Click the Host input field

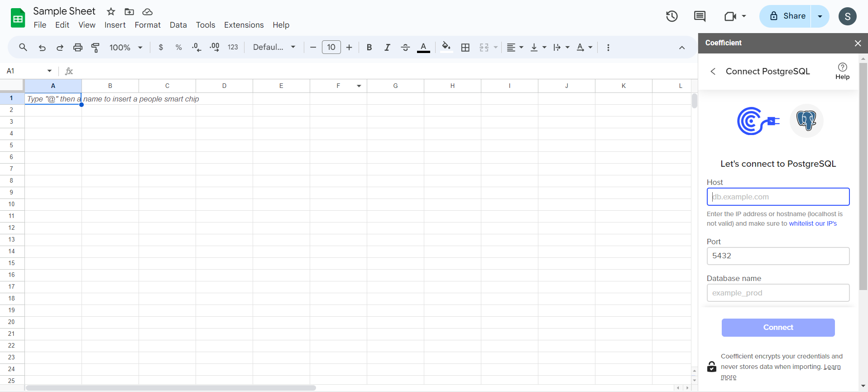click(778, 197)
